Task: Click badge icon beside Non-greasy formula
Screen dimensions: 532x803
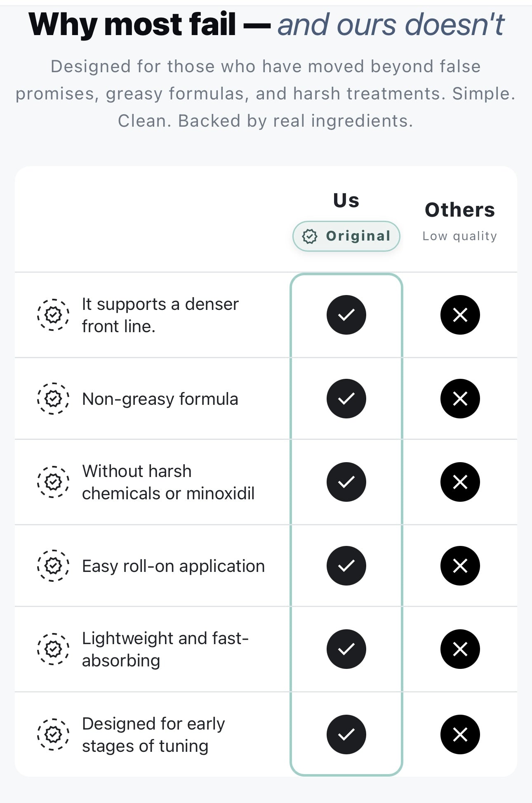Action: coord(53,399)
